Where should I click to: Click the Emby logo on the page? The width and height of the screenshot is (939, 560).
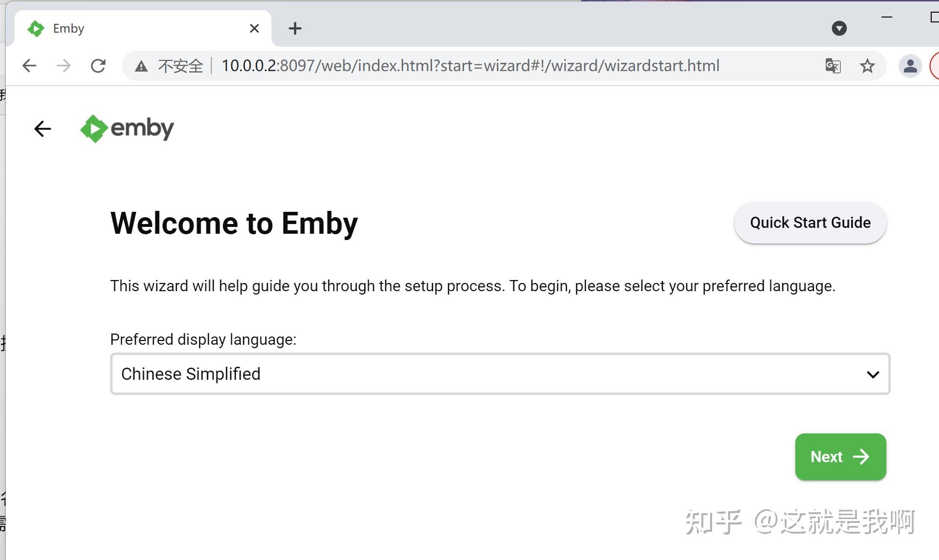pos(127,129)
